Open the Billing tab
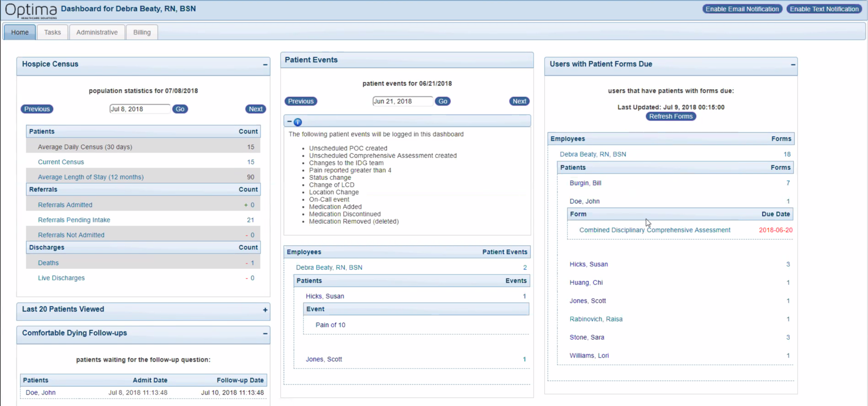 coord(142,32)
